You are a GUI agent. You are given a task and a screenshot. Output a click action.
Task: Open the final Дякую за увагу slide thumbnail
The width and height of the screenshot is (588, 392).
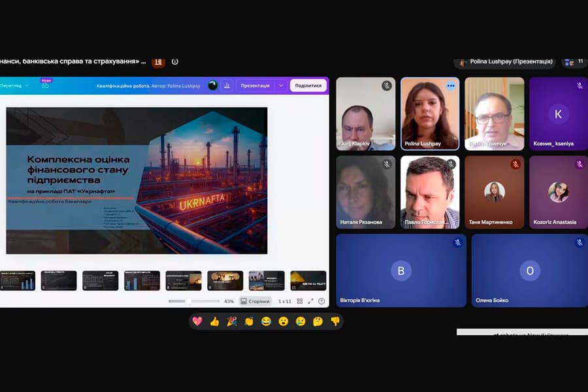pos(308,280)
